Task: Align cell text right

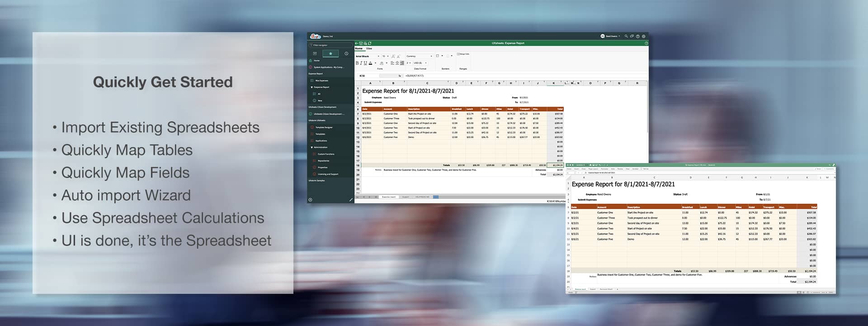Action: (402, 63)
